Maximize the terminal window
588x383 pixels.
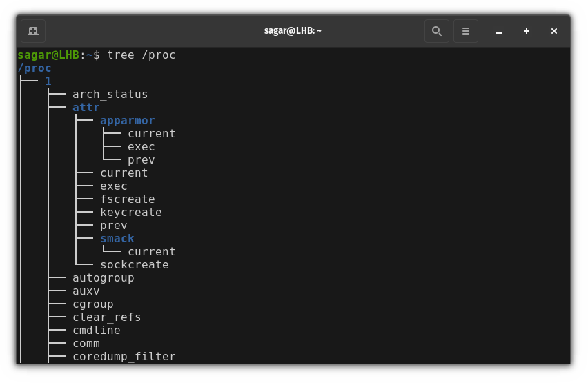coord(527,31)
